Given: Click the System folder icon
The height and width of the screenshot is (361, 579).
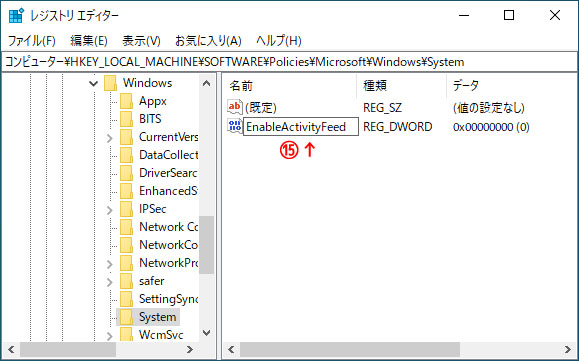Looking at the screenshot, I should pos(126,317).
